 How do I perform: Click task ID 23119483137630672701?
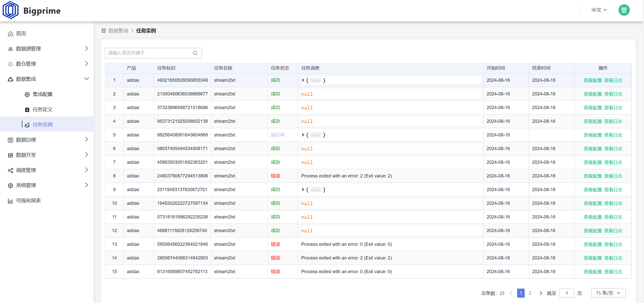click(182, 190)
